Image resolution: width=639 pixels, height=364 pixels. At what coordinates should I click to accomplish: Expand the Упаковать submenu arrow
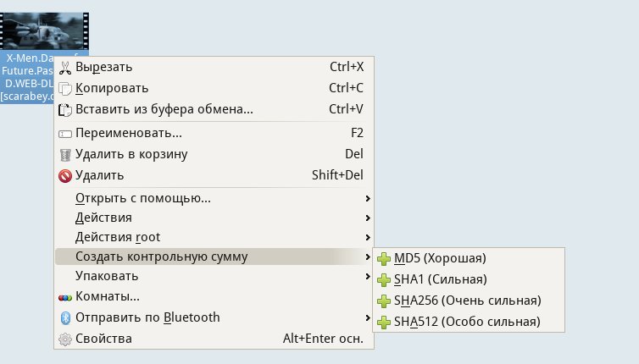coord(367,277)
